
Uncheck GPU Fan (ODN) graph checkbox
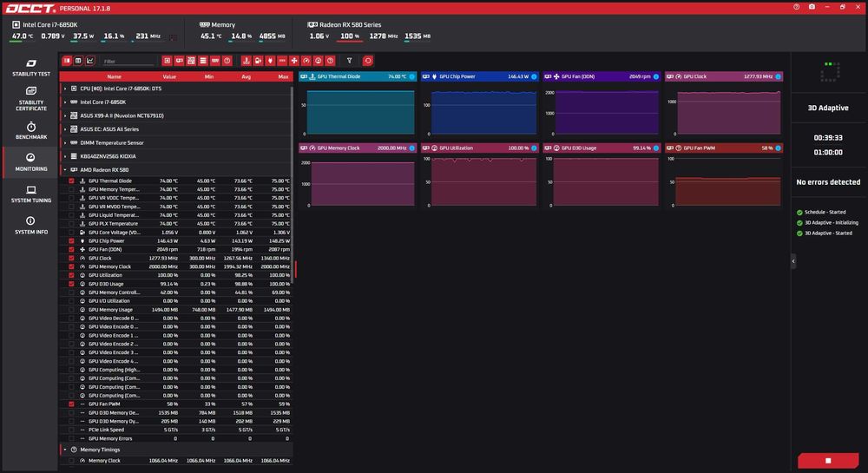(x=71, y=249)
